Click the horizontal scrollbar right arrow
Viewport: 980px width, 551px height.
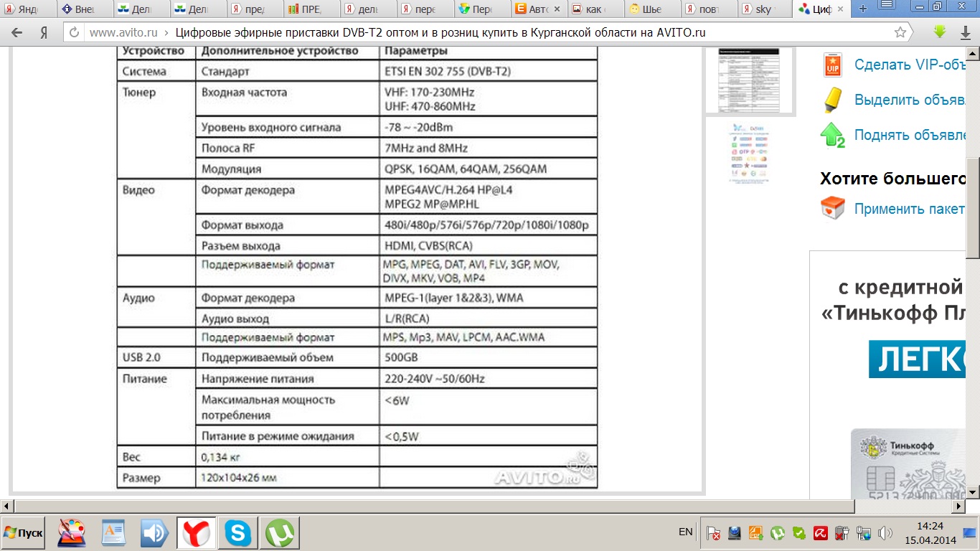(960, 506)
